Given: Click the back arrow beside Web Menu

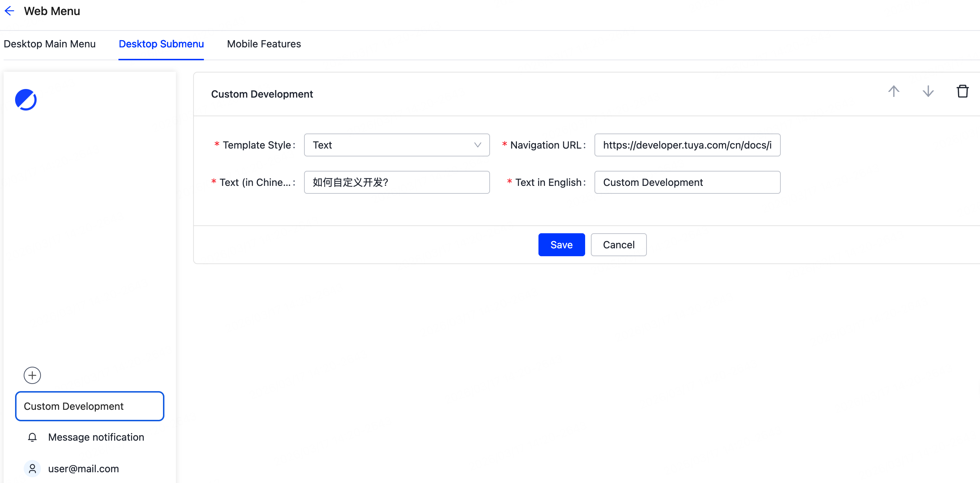Looking at the screenshot, I should click(x=9, y=11).
